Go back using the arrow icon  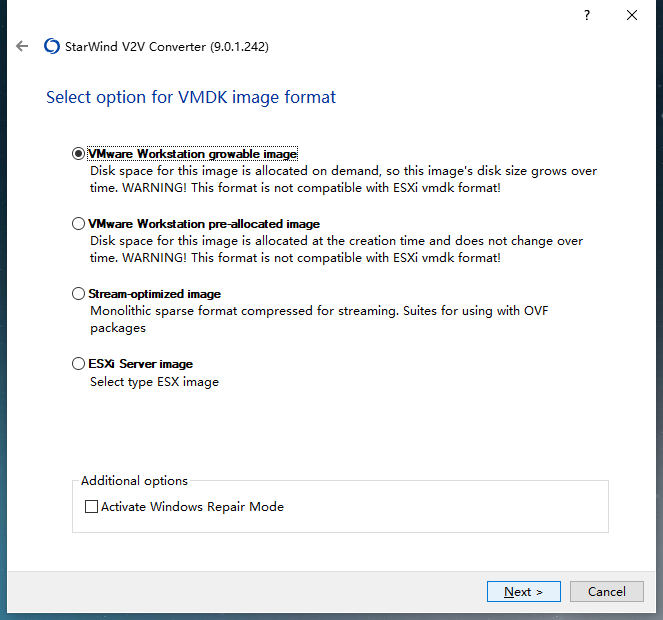click(22, 46)
